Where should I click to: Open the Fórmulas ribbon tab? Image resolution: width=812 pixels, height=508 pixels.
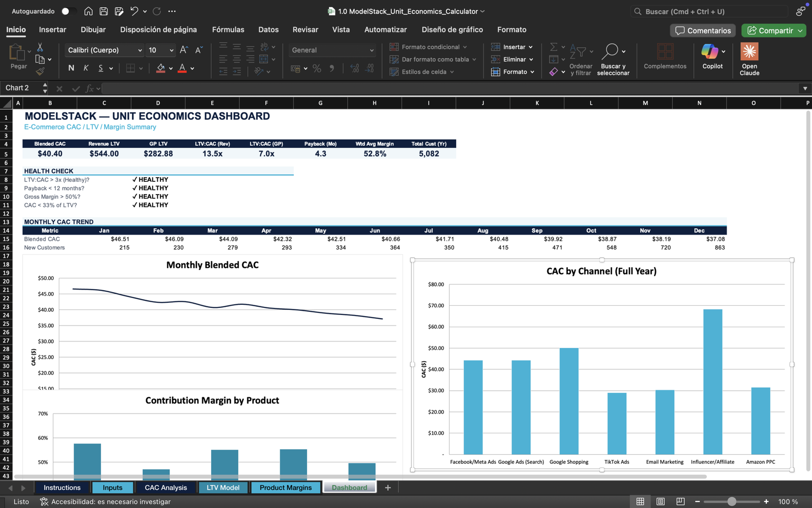click(x=228, y=29)
